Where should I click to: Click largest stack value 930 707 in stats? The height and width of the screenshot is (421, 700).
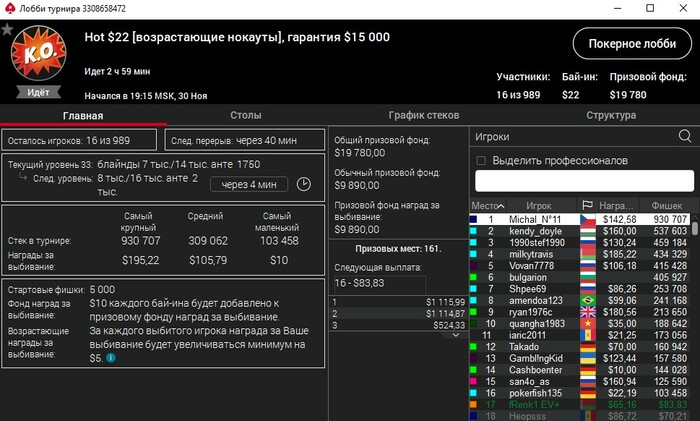(x=141, y=241)
